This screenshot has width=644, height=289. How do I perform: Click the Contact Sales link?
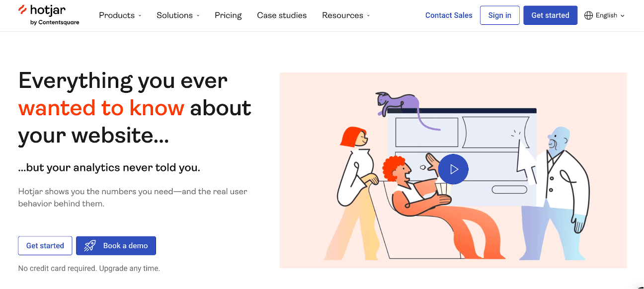point(449,15)
